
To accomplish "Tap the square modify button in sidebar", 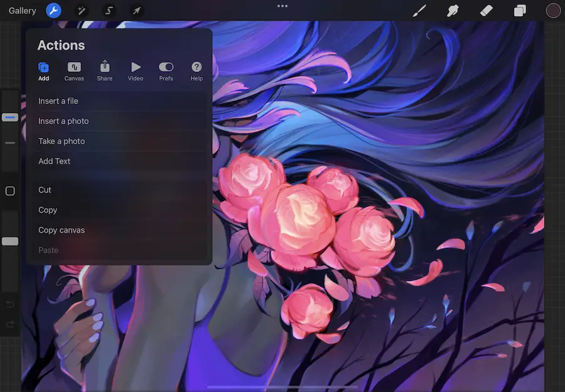I will point(10,191).
